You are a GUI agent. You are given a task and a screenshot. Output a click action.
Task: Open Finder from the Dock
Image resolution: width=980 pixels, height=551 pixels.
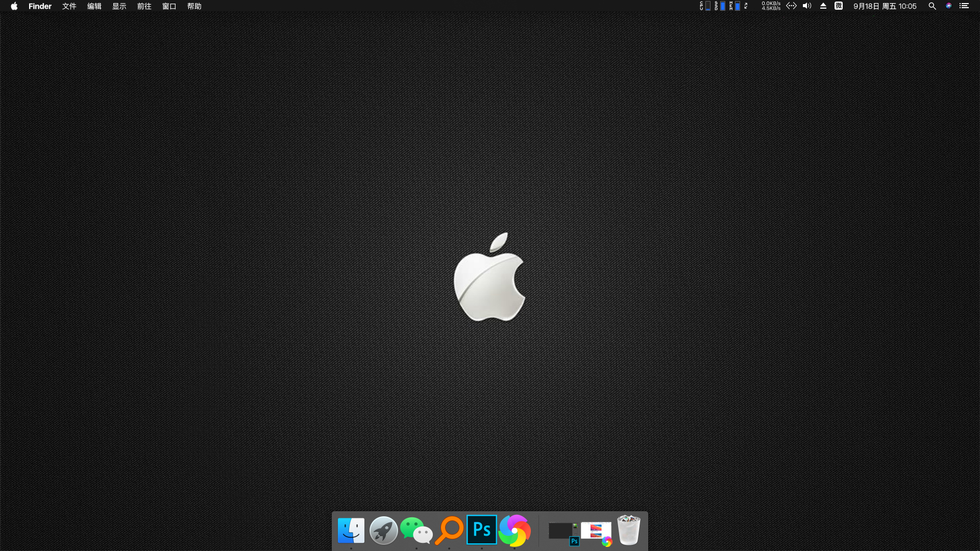(x=351, y=530)
